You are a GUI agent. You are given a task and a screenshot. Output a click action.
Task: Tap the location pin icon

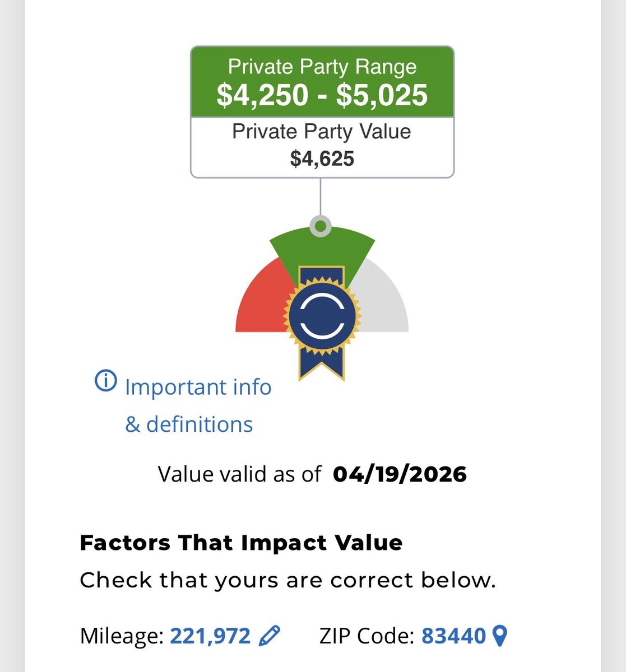499,636
